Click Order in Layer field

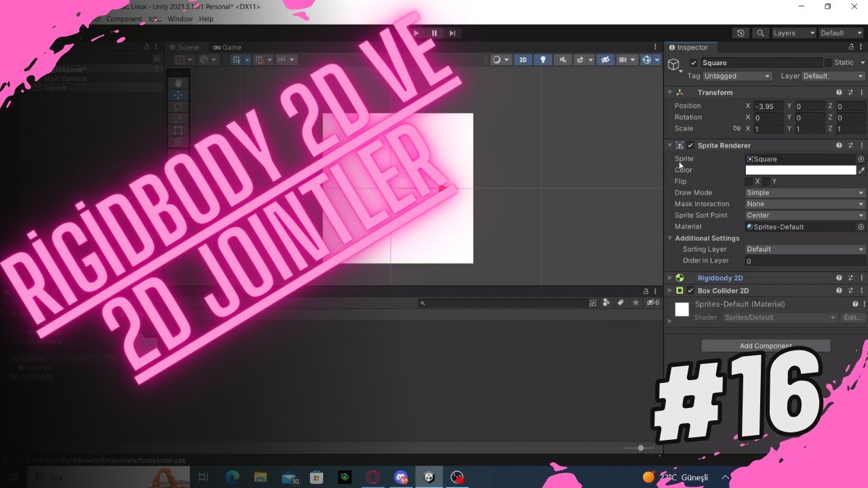click(806, 261)
